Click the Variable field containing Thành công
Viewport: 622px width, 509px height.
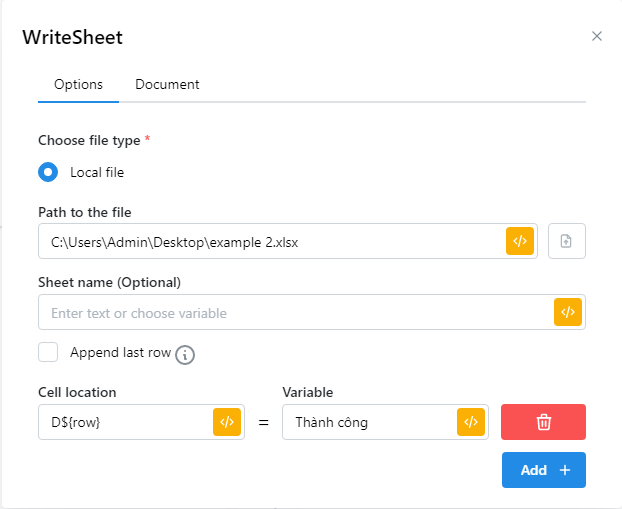[x=366, y=422]
